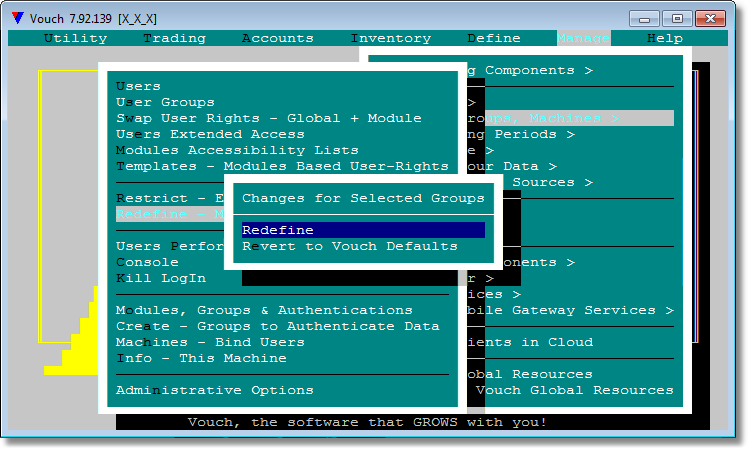Open Machines – Bind Users
Screen dimensions: 748x450
(x=210, y=342)
